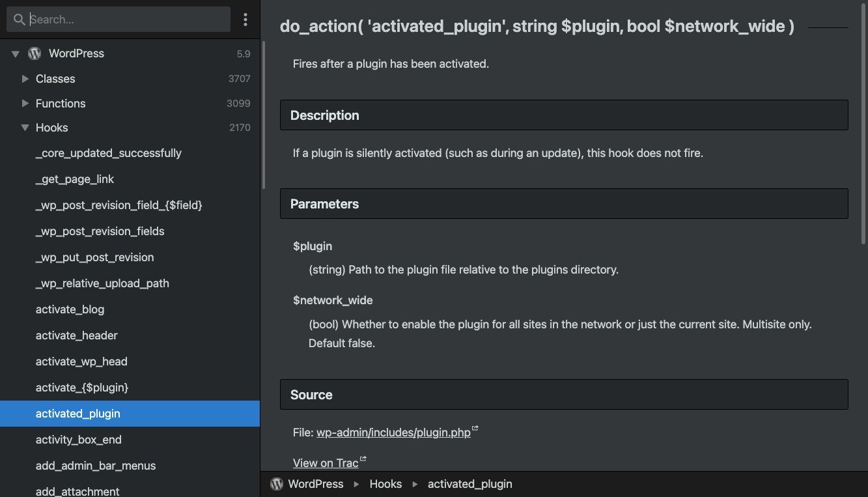Click the silently activated description sentence
The image size is (868, 497).
point(498,154)
